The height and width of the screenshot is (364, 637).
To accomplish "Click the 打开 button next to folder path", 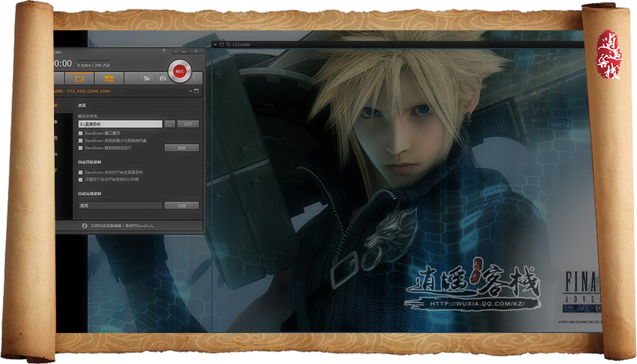I will click(x=188, y=124).
